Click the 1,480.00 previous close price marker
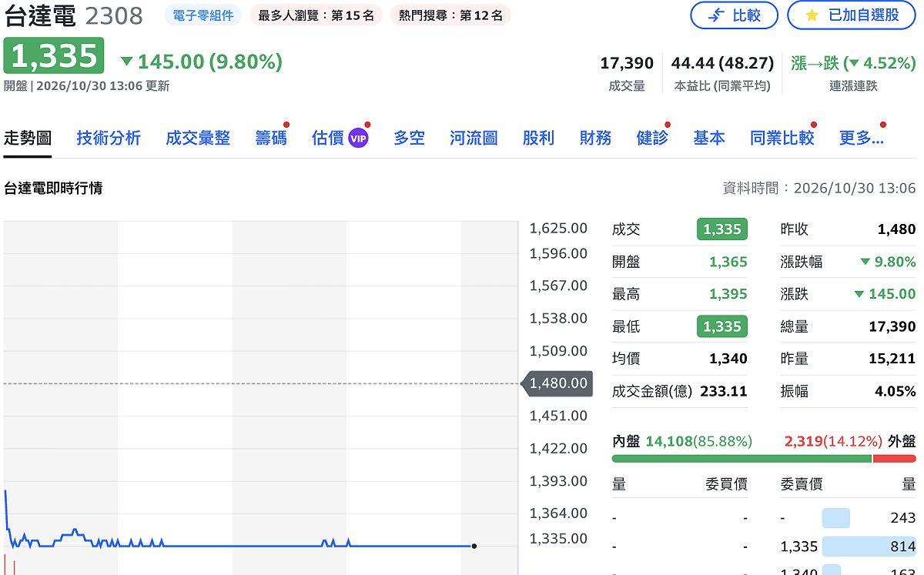 [x=557, y=383]
